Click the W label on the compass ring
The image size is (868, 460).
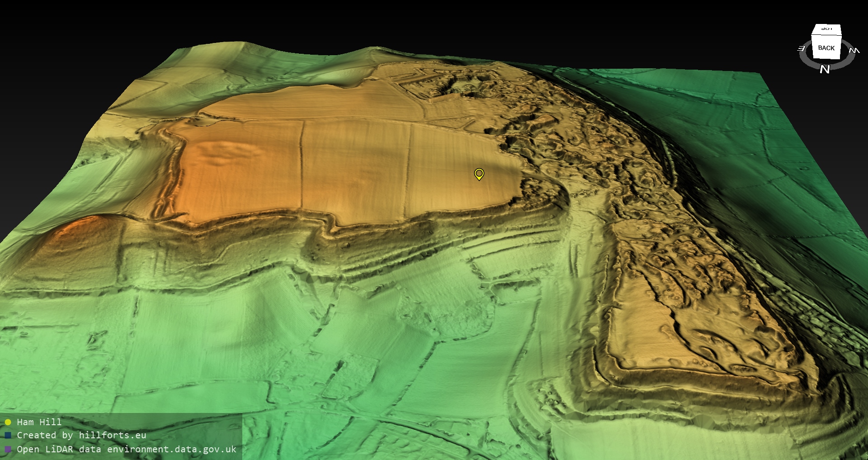854,50
